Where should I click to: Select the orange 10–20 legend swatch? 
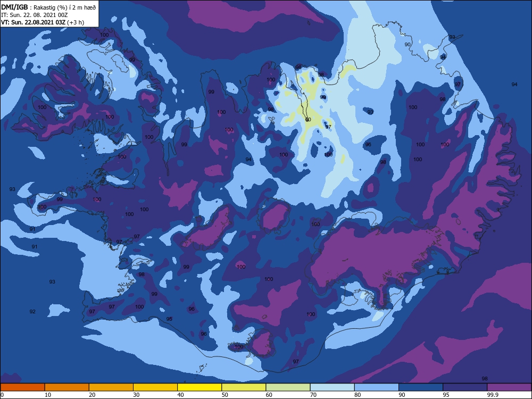(x=67, y=387)
